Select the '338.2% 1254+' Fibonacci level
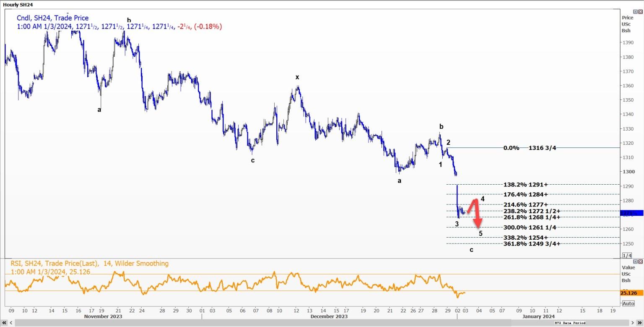The image size is (644, 327). pyautogui.click(x=526, y=237)
